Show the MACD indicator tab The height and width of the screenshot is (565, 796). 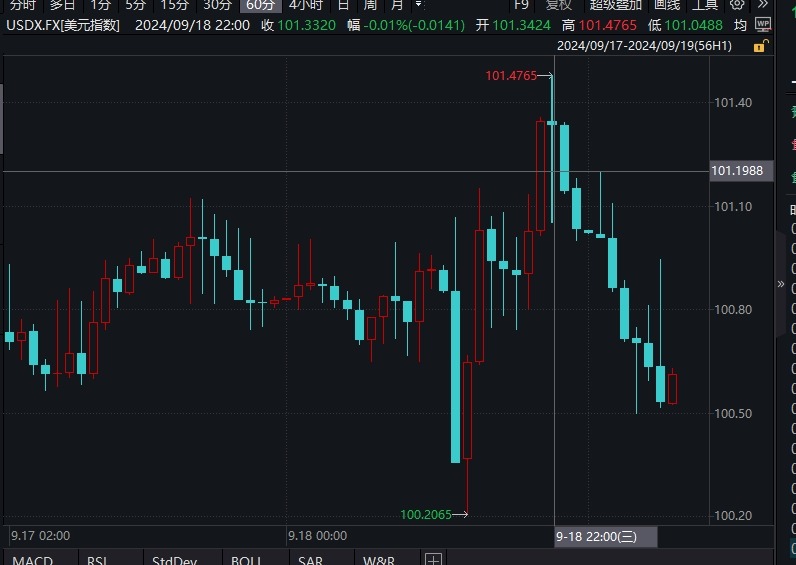(32, 560)
